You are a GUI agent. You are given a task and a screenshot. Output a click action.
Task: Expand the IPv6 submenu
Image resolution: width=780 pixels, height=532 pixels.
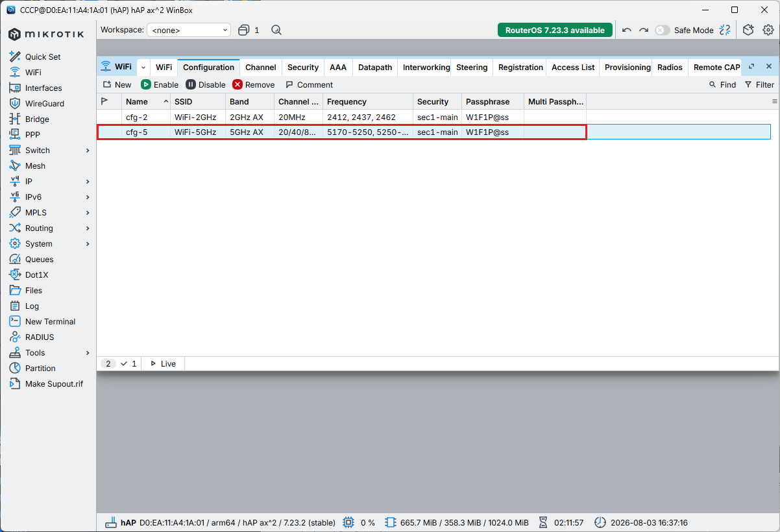(88, 197)
